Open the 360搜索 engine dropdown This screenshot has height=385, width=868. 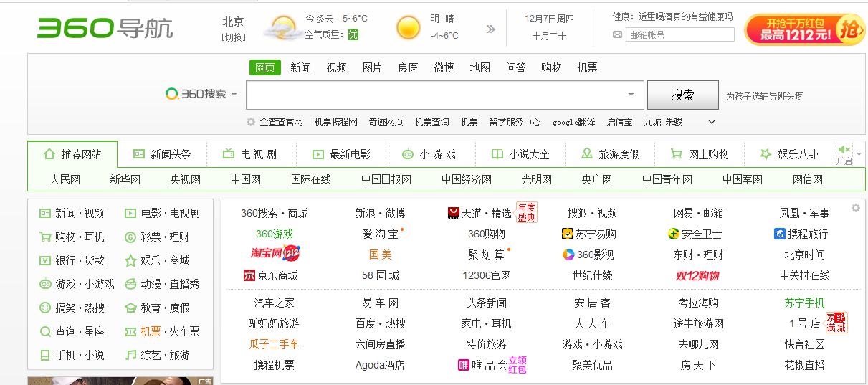click(234, 95)
